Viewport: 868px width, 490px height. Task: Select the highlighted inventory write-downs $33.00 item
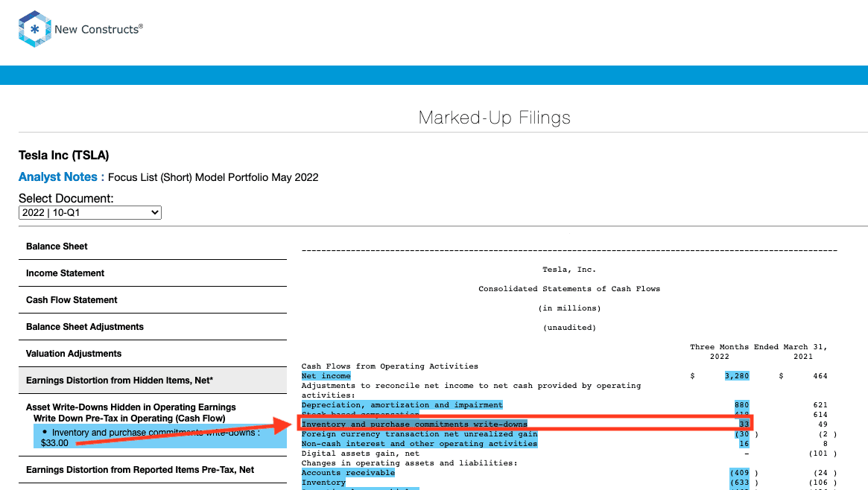pyautogui.click(x=160, y=437)
